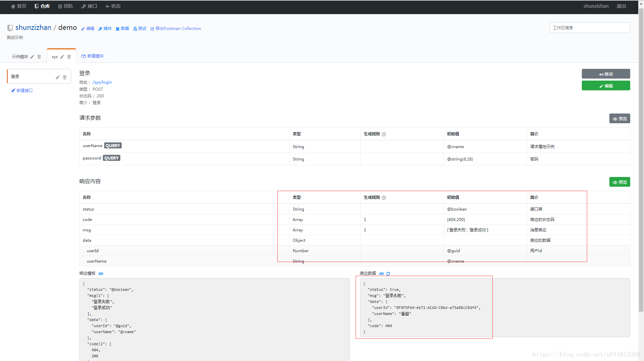Click the 请求属性示例 description cell
This screenshot has height=361, width=644.
pos(542,147)
